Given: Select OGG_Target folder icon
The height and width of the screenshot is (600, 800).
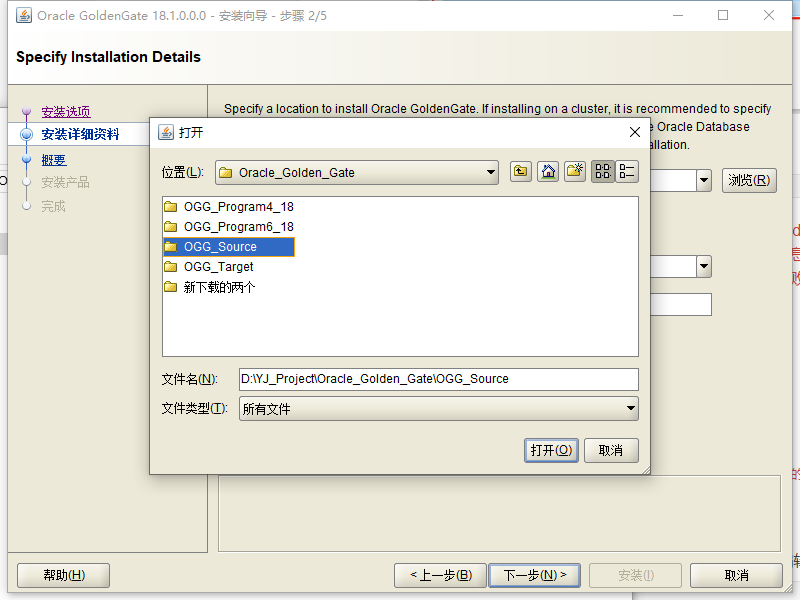Looking at the screenshot, I should point(171,267).
